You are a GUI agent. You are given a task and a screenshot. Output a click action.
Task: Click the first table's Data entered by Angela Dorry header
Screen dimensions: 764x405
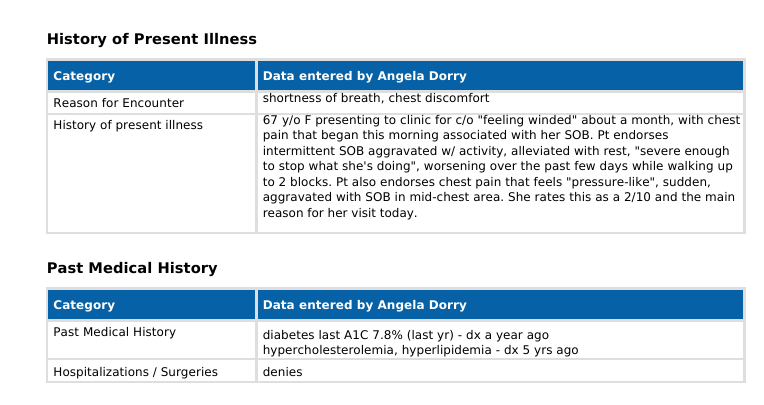point(364,76)
